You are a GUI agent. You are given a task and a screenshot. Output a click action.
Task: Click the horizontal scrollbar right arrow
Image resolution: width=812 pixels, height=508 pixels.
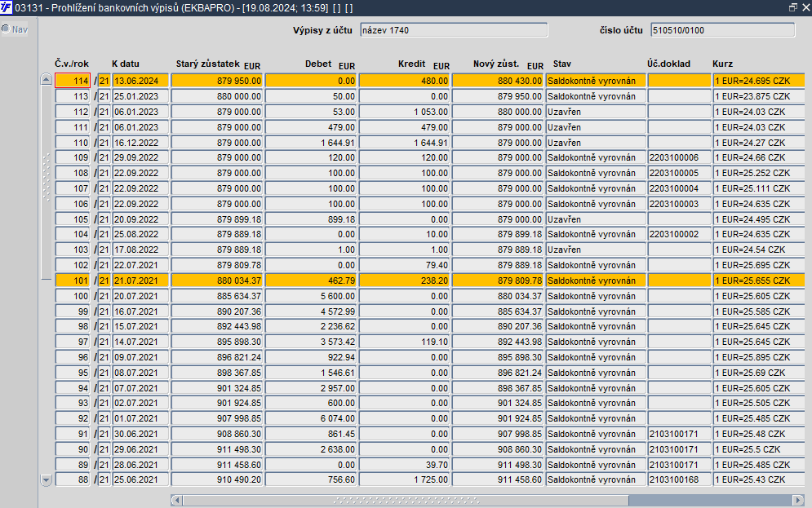pos(799,500)
